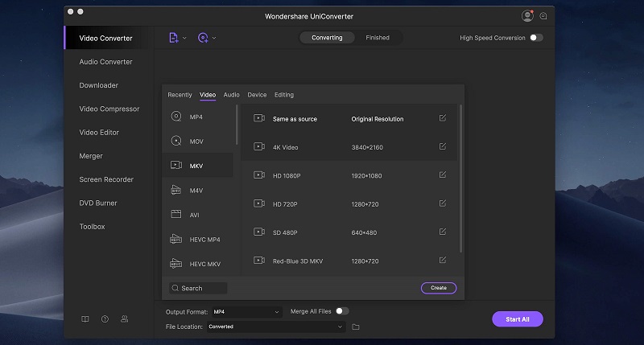Select the 640*480 resolution text
644x345 pixels.
click(364, 232)
